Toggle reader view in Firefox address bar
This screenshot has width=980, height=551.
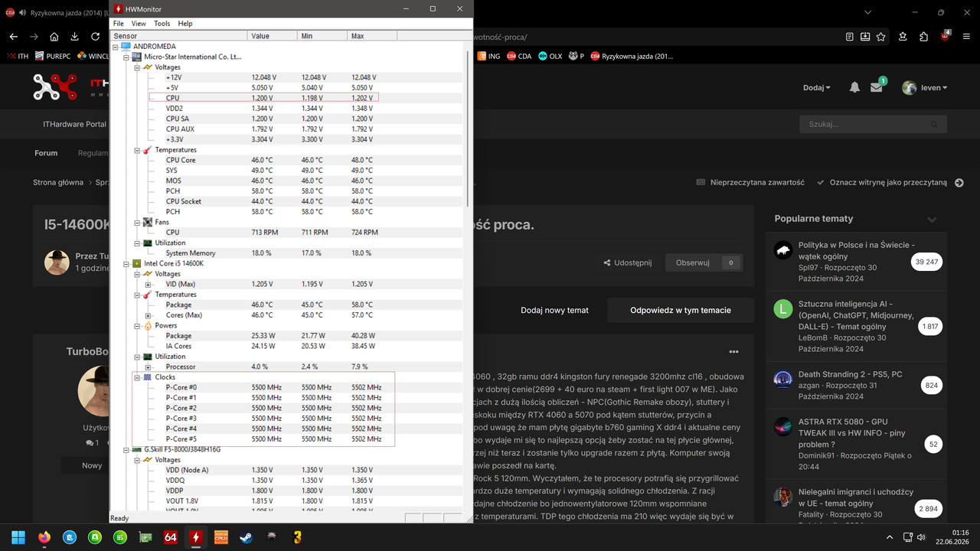click(x=850, y=37)
